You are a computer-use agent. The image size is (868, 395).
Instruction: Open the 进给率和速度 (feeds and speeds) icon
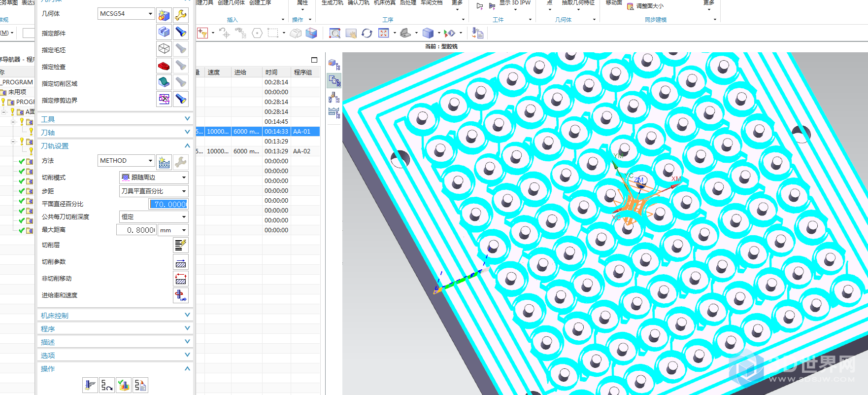[181, 295]
